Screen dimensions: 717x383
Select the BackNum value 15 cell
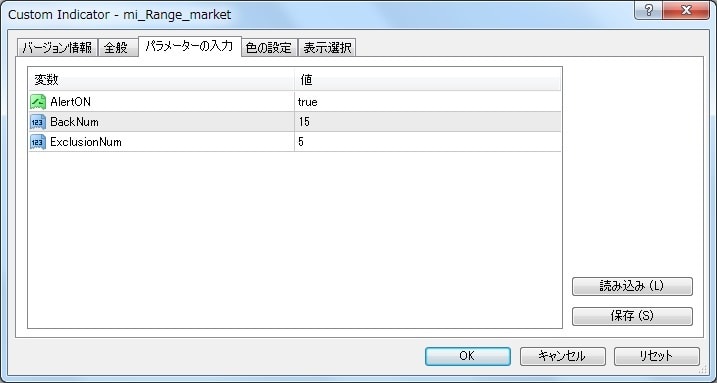tap(428, 122)
